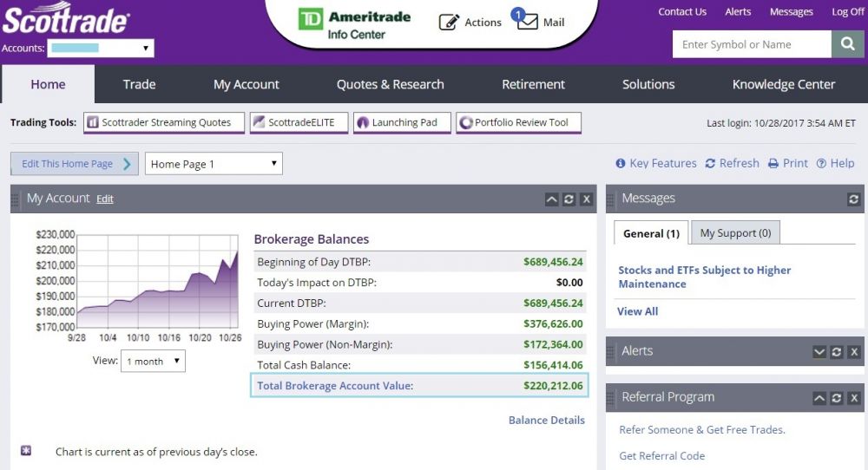This screenshot has width=868, height=470.
Task: Click Edit This Home Page button
Action: click(x=75, y=164)
